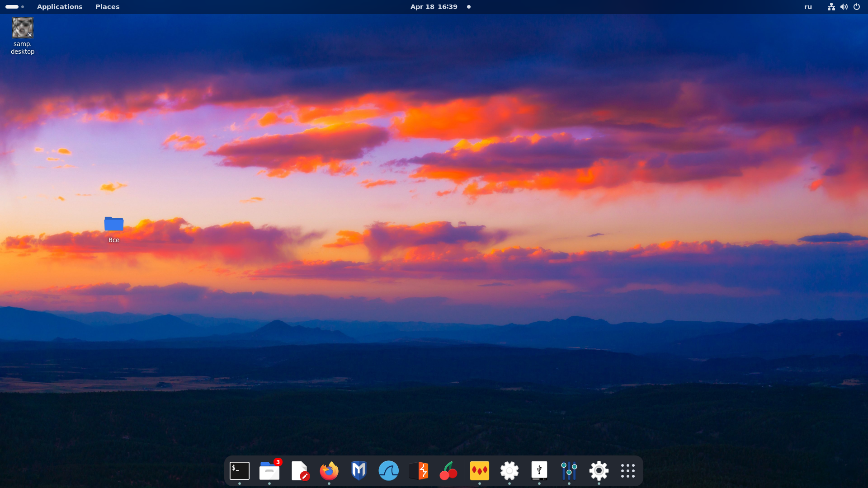Launch Wireshark shark fin icon

coord(389,471)
